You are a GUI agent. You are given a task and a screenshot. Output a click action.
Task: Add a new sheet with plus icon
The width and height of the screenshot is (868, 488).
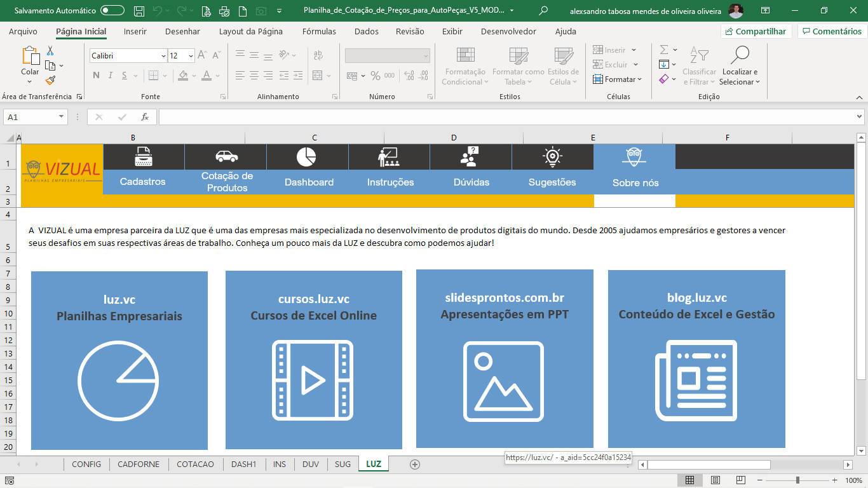click(x=415, y=464)
